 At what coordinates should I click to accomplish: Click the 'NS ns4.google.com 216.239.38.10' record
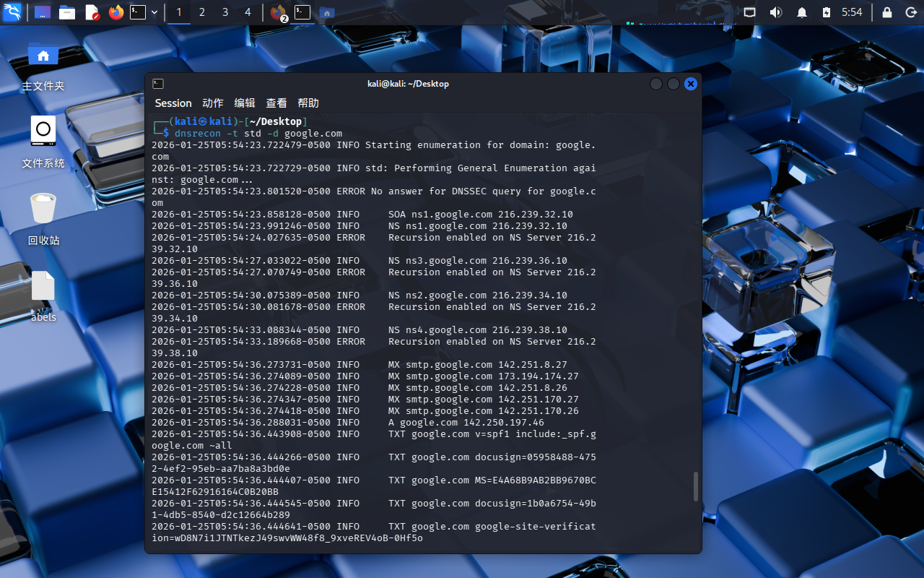tap(478, 330)
